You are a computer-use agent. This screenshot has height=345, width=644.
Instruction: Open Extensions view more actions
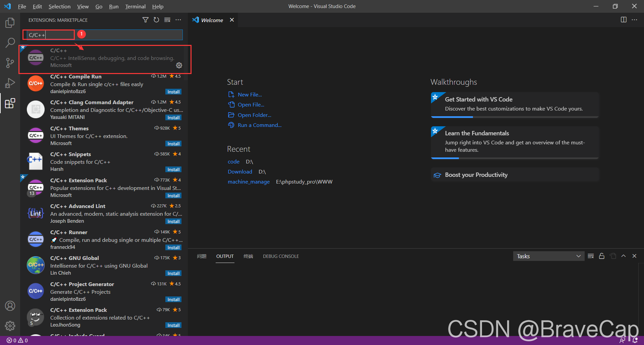178,20
